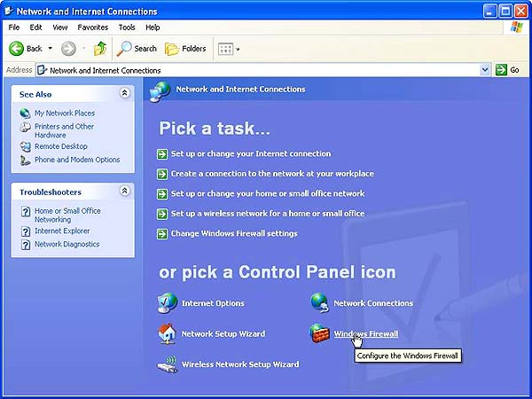Open the File menu
532x399 pixels.
click(x=14, y=27)
